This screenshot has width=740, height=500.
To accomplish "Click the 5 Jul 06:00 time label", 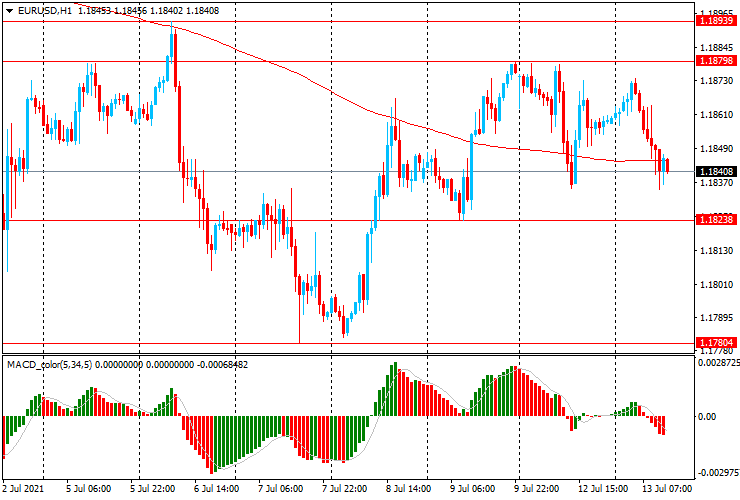I will [89, 488].
